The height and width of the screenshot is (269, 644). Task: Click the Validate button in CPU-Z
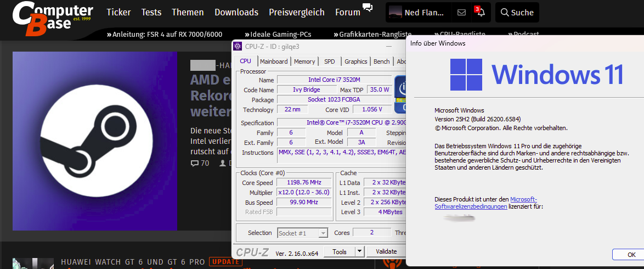[386, 251]
